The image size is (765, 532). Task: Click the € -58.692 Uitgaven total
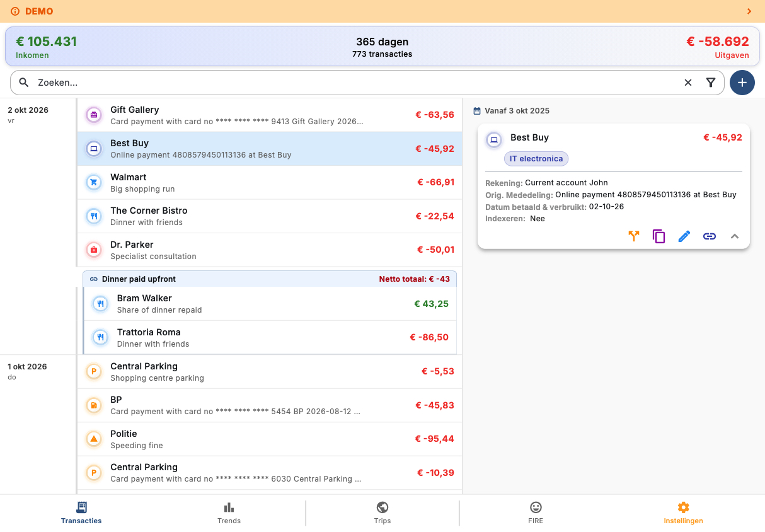[x=718, y=47]
